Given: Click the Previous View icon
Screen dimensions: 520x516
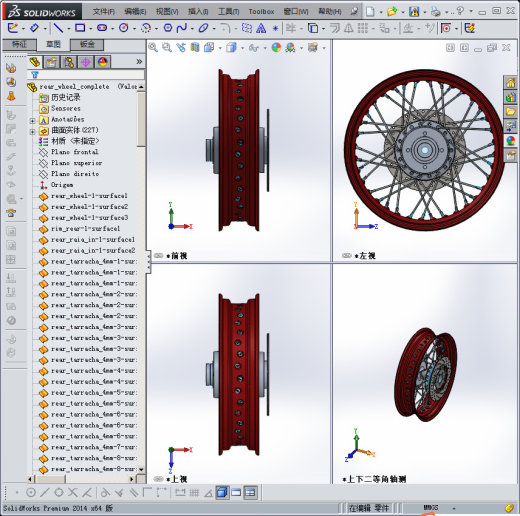Looking at the screenshot, I should click(x=181, y=48).
